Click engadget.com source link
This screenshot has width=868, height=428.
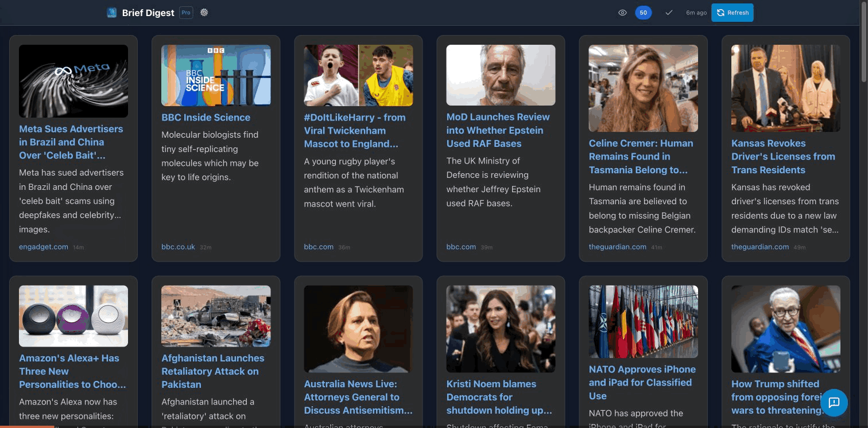[44, 247]
